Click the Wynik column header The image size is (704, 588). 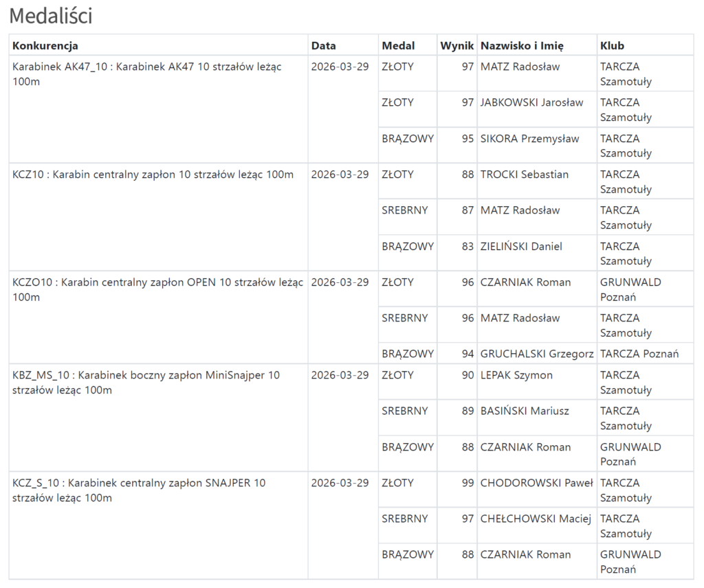(456, 45)
